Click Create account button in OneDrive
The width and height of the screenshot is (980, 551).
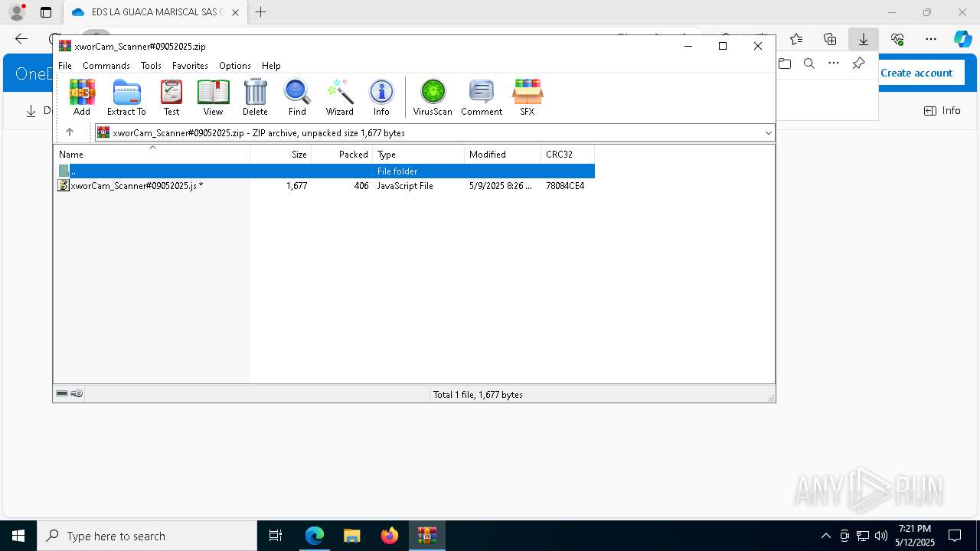(x=916, y=73)
